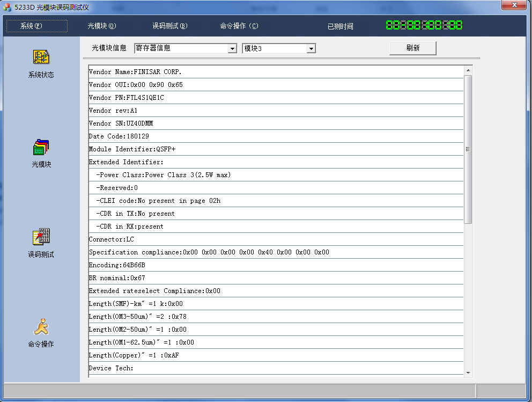Expand the 寄存器信息 dropdown
The height and width of the screenshot is (402, 532).
click(x=232, y=49)
